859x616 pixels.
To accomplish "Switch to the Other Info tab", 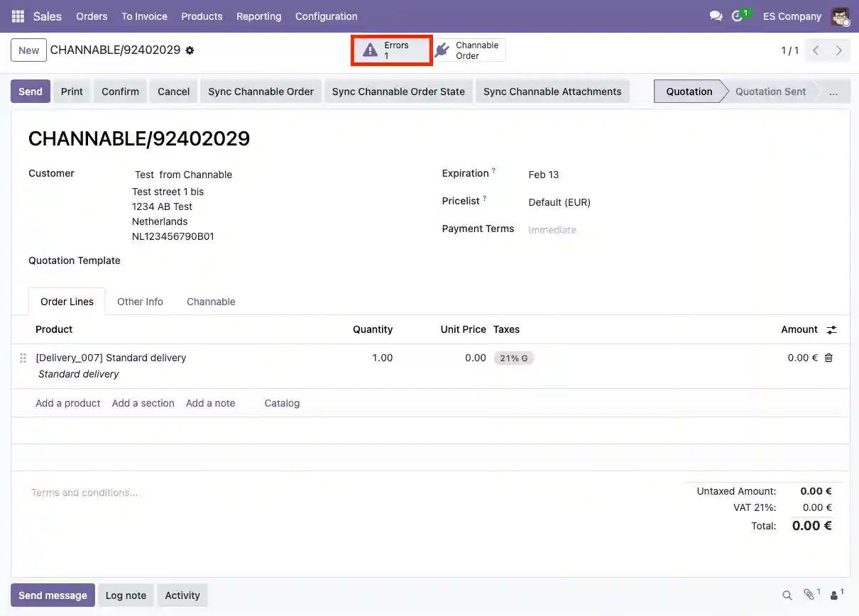I will tap(140, 302).
